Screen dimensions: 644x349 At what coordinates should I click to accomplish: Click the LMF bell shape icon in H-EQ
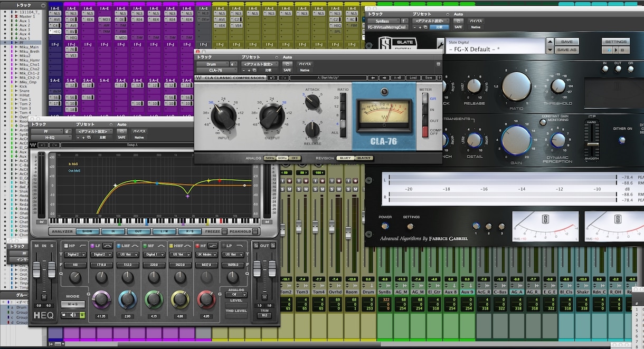134,246
